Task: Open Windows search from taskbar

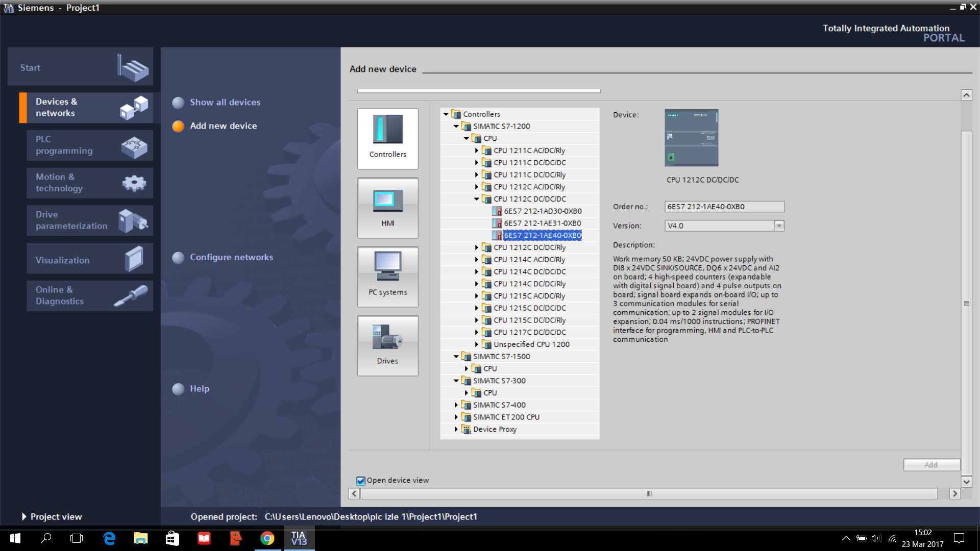Action: tap(46, 538)
